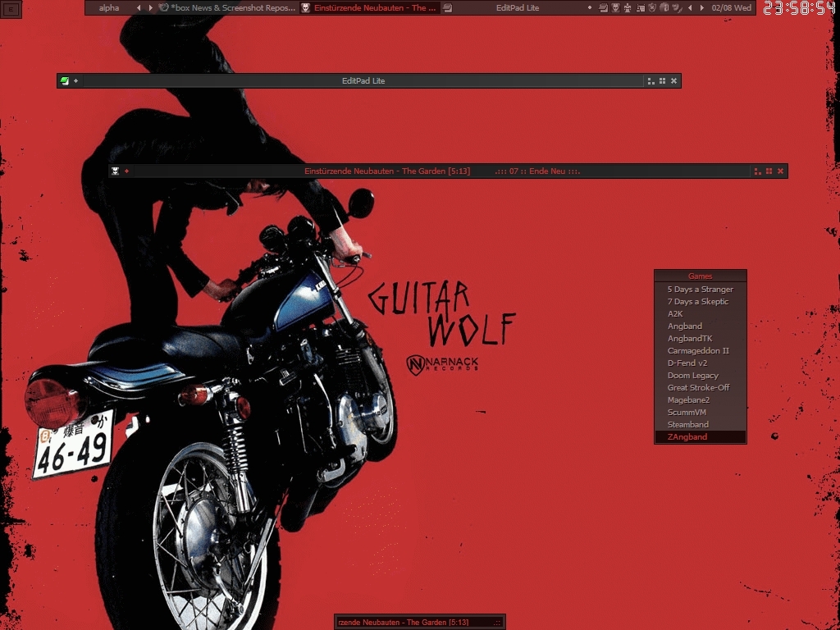Launch 5 Days a Stranger from the Games menu

pyautogui.click(x=700, y=290)
